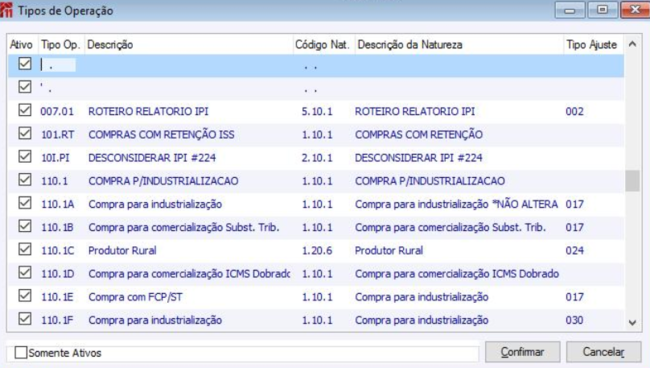
Task: Click the scroll up arrow of the list
Action: click(x=632, y=44)
